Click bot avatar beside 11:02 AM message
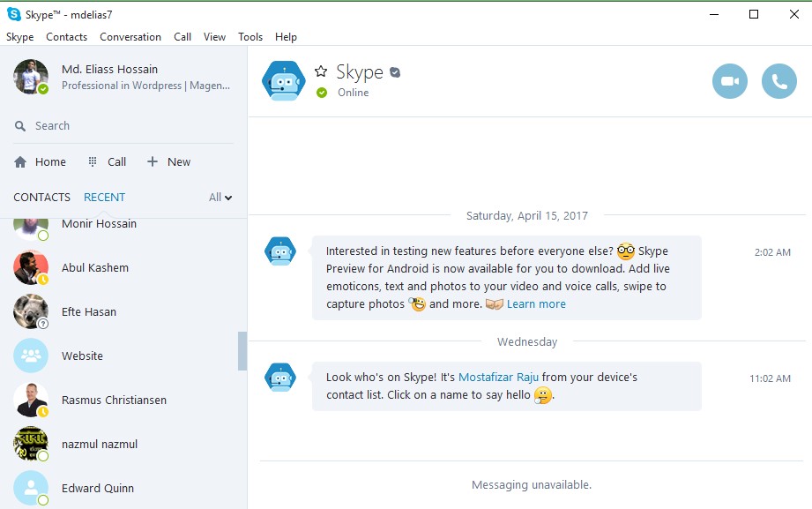 point(280,378)
